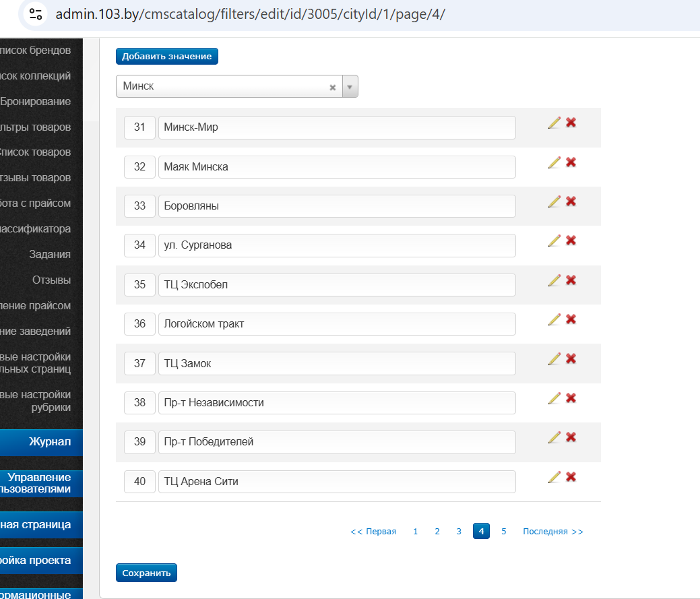
Task: Click the order field with 40
Action: (x=139, y=481)
